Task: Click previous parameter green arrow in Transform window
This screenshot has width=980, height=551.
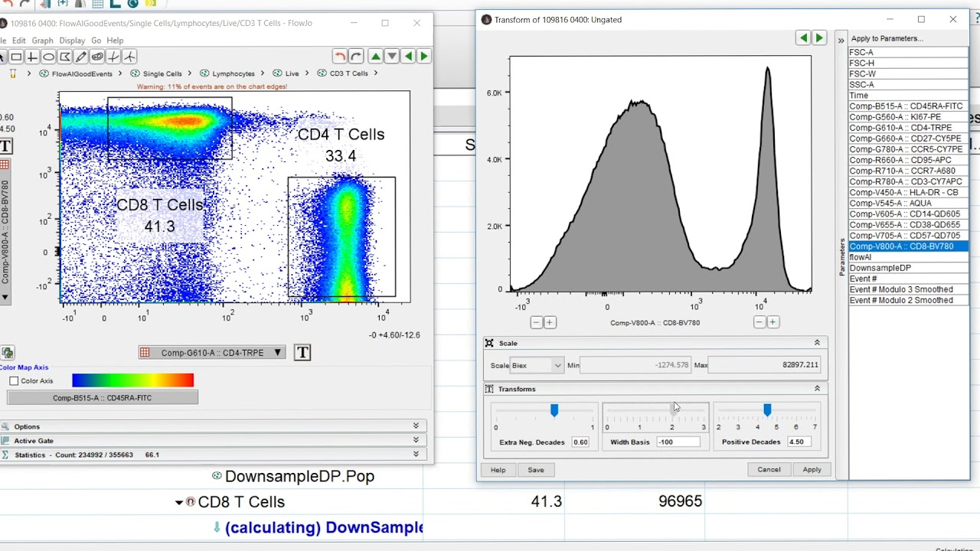Action: click(803, 37)
